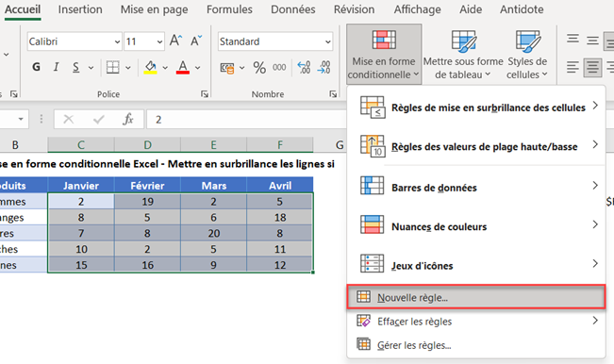614x364 pixels.
Task: Open the Formules tab
Action: pos(229,9)
